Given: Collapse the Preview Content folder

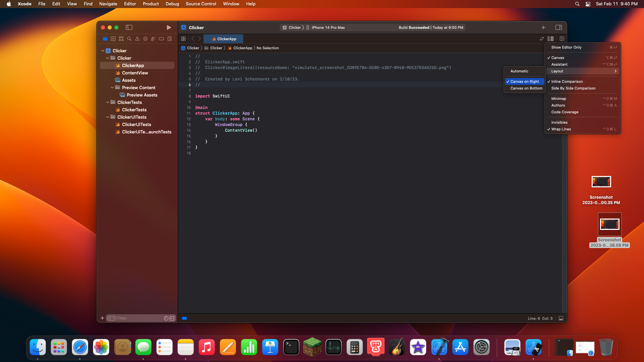Looking at the screenshot, I should pos(113,87).
